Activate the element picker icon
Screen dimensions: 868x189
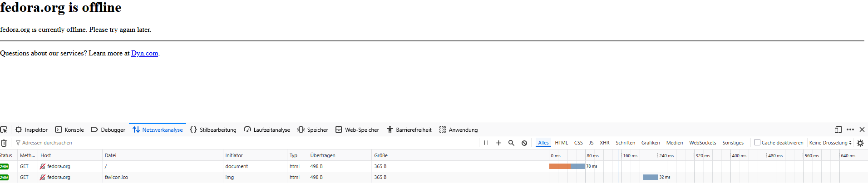point(4,129)
